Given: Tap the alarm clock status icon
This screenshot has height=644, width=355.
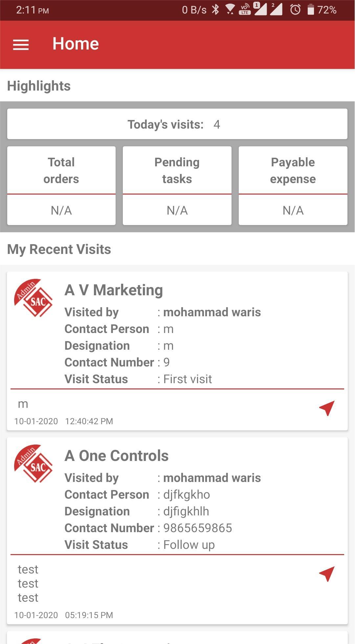Looking at the screenshot, I should coord(295,10).
